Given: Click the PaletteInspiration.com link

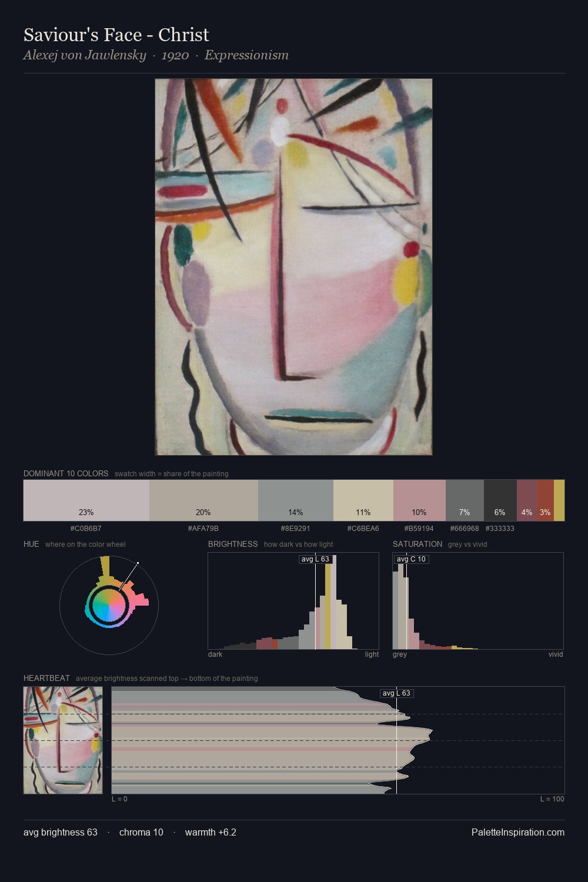Looking at the screenshot, I should (518, 832).
